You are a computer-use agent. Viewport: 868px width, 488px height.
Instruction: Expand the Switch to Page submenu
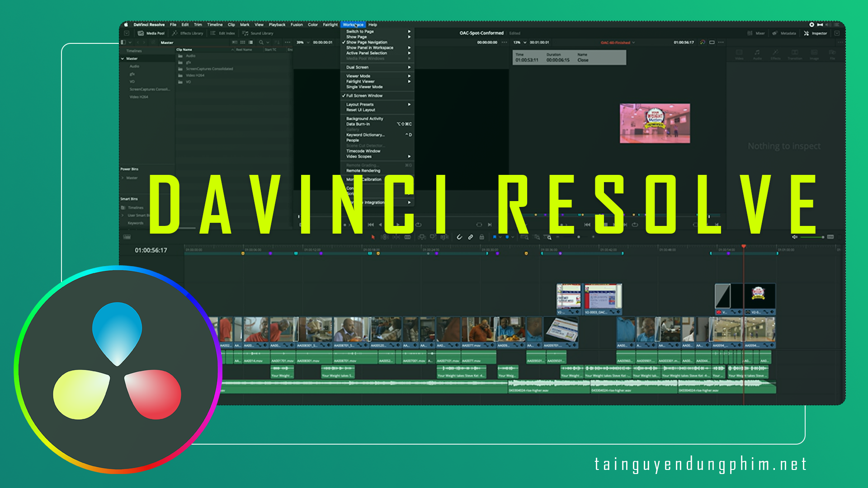[377, 32]
